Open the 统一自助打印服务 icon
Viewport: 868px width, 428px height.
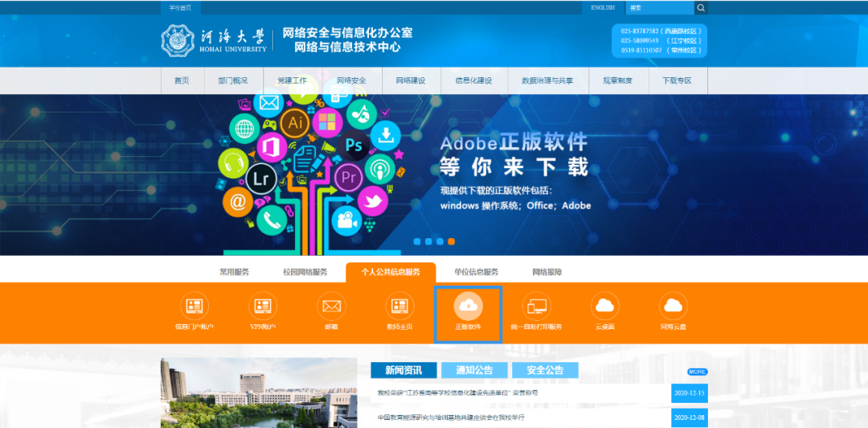pyautogui.click(x=536, y=306)
